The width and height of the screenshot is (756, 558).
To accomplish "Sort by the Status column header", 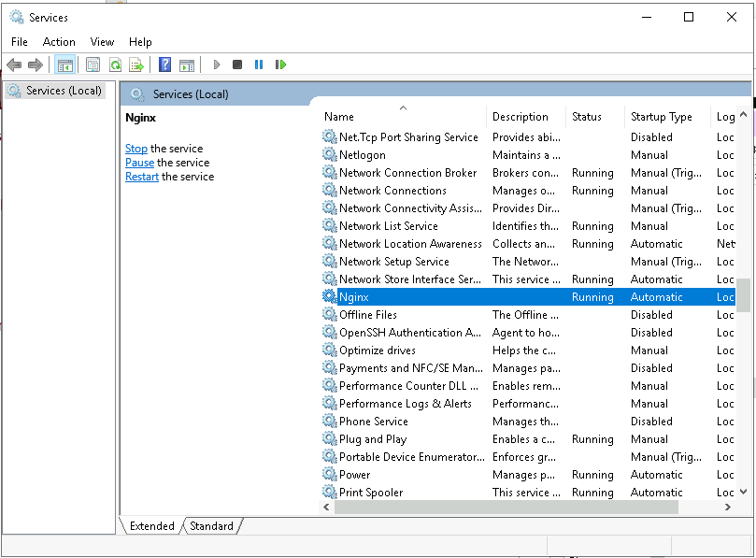I will pyautogui.click(x=587, y=117).
